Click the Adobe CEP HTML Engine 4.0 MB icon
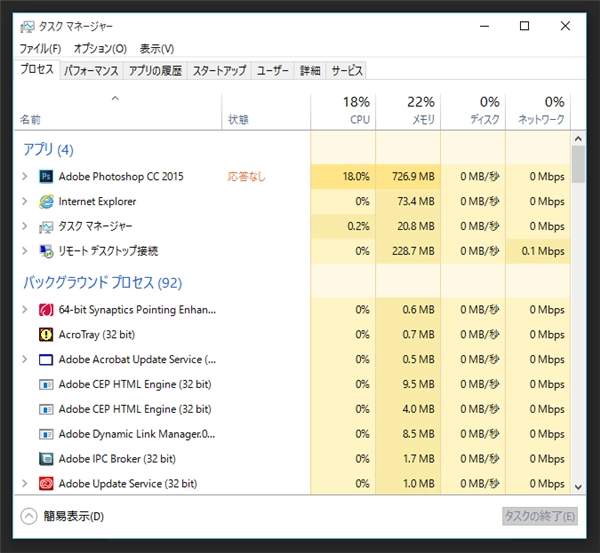Viewport: 600px width, 553px height. (46, 409)
